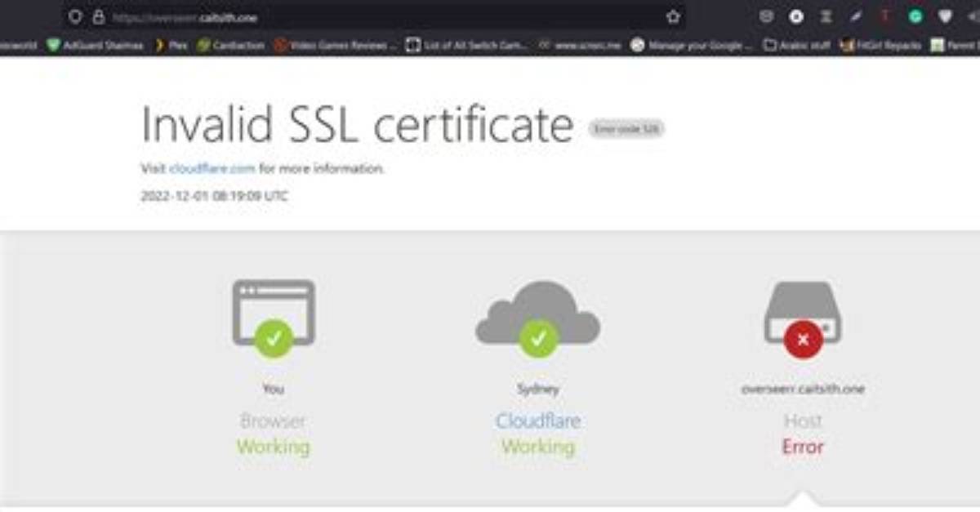Open the Cardiaction bookmark
The width and height of the screenshot is (980, 512).
coord(231,46)
